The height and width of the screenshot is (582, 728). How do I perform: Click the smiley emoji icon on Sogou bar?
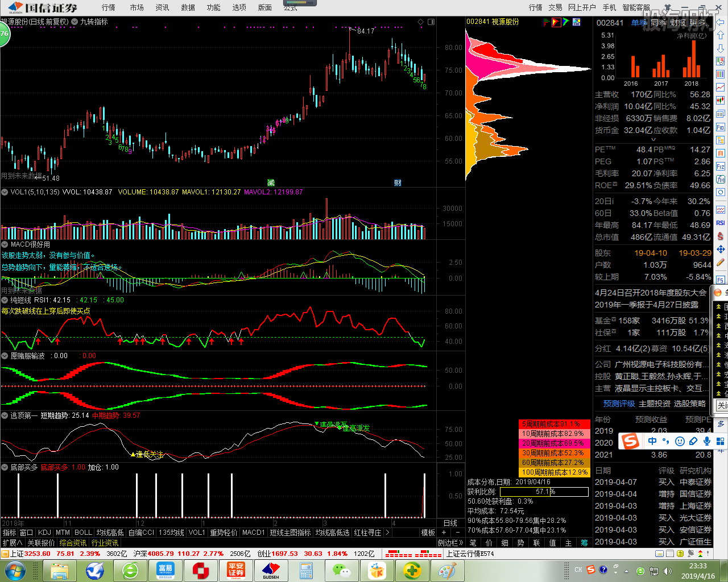pyautogui.click(x=680, y=441)
